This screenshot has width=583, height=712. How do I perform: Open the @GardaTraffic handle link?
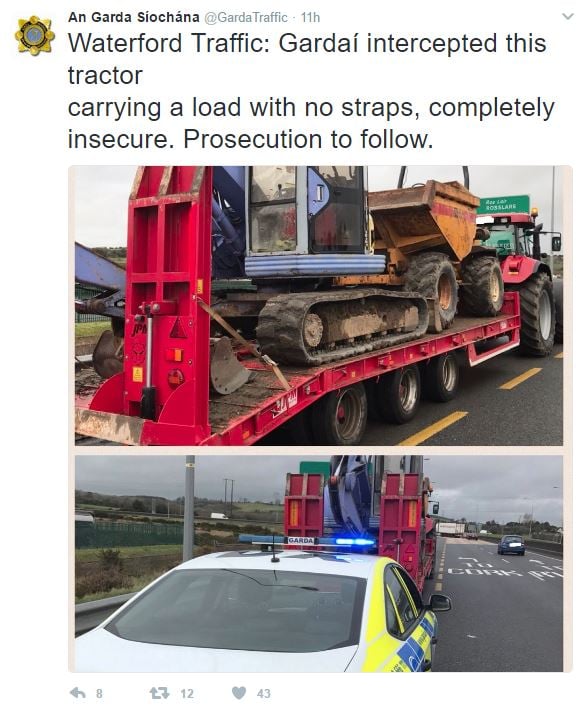[246, 17]
